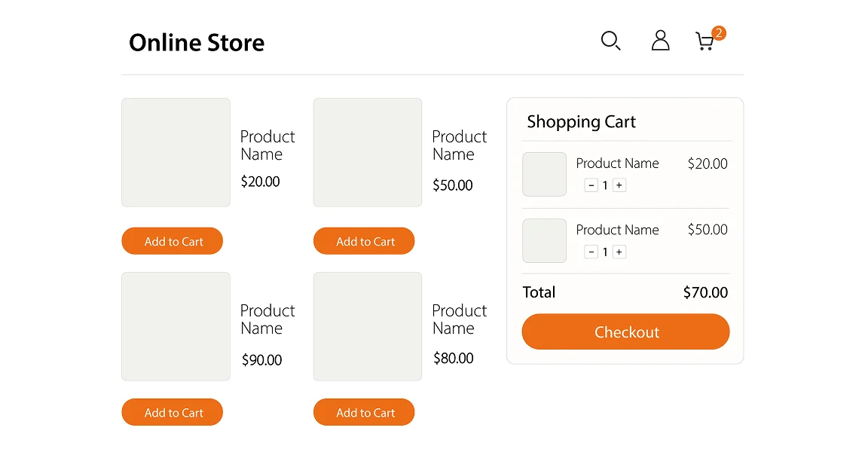Open the shopping cart icon in header
The height and width of the screenshot is (452, 868).
pyautogui.click(x=705, y=41)
